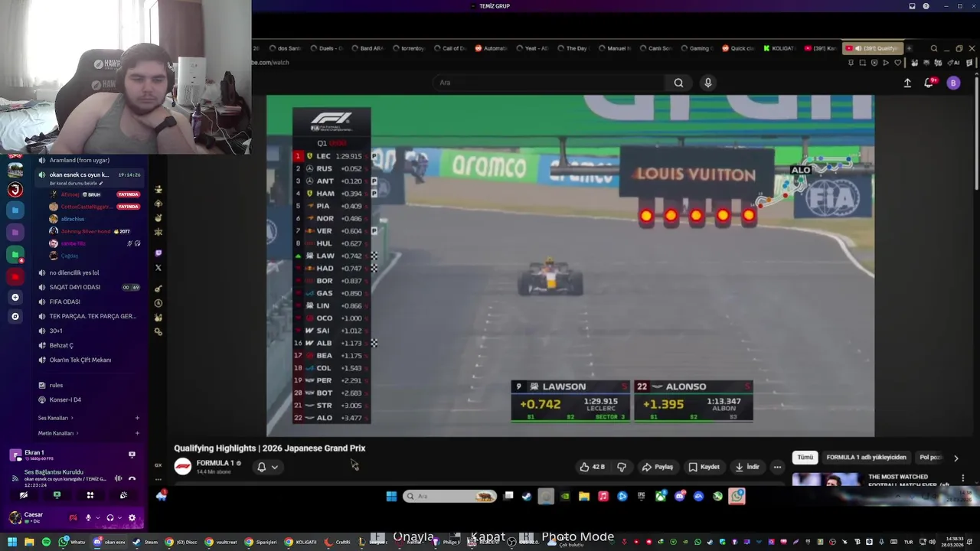Open Discord user settings gear

[132, 518]
